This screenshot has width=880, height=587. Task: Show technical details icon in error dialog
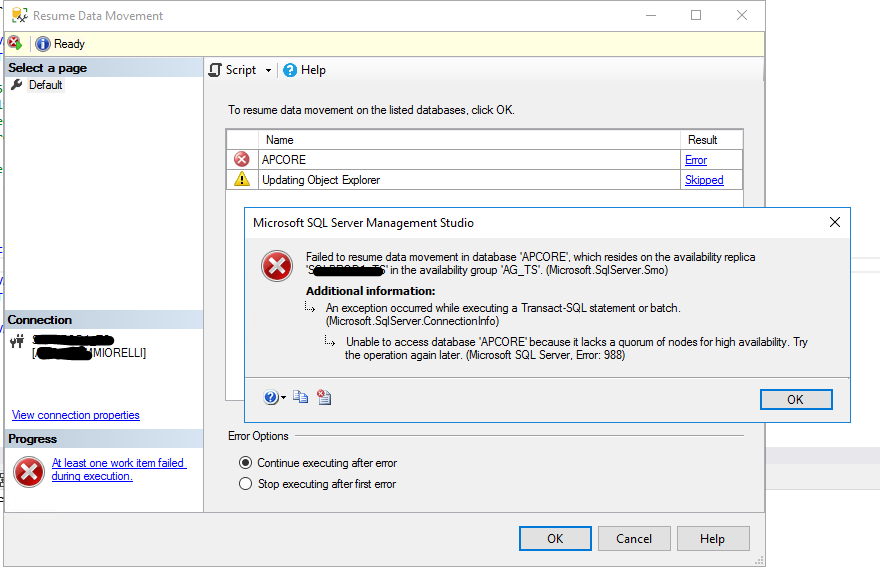click(x=324, y=397)
